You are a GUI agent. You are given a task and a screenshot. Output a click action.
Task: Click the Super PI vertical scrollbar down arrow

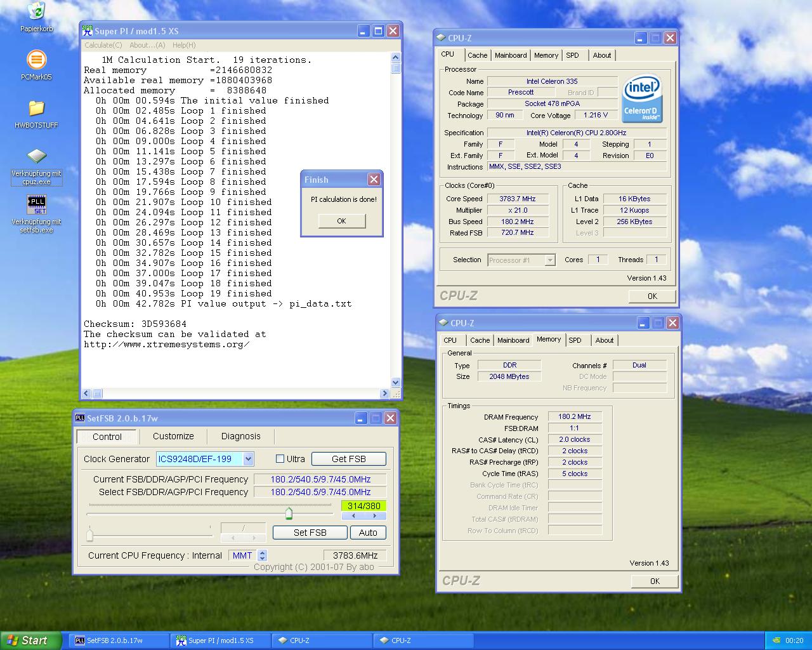click(396, 383)
